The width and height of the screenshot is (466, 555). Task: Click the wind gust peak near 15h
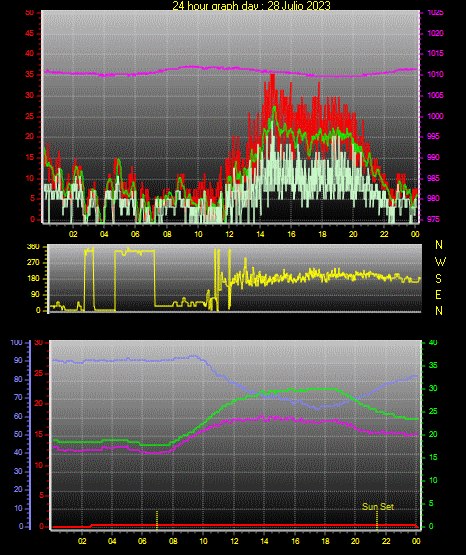click(x=272, y=76)
